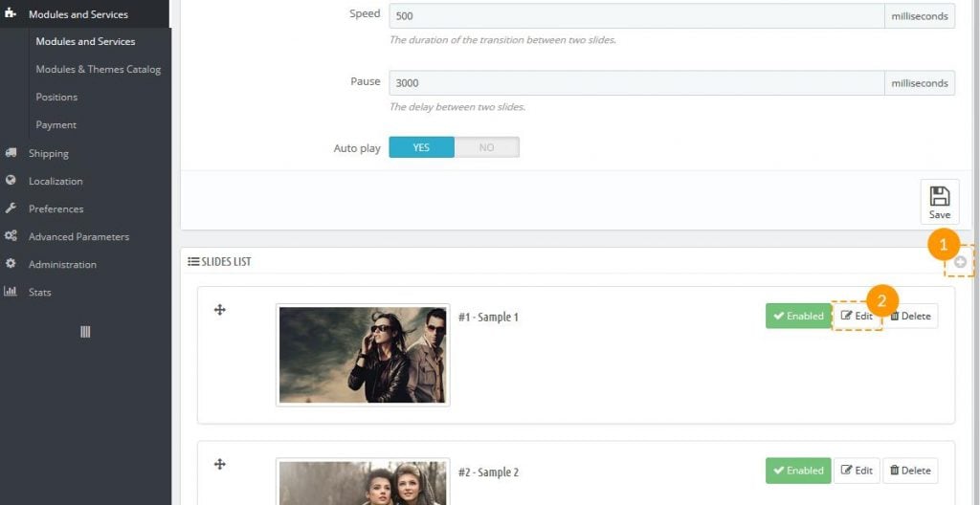Expand the Administration menu section

click(62, 264)
